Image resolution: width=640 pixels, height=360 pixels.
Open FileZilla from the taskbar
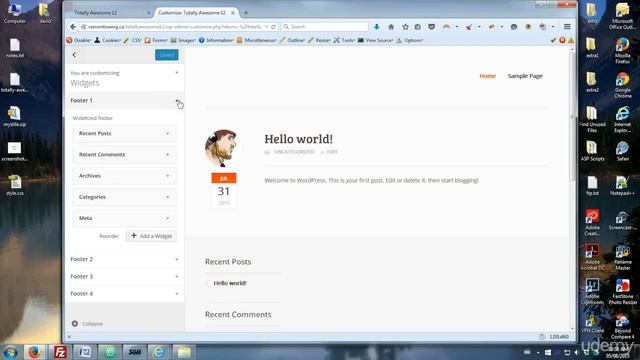point(60,352)
